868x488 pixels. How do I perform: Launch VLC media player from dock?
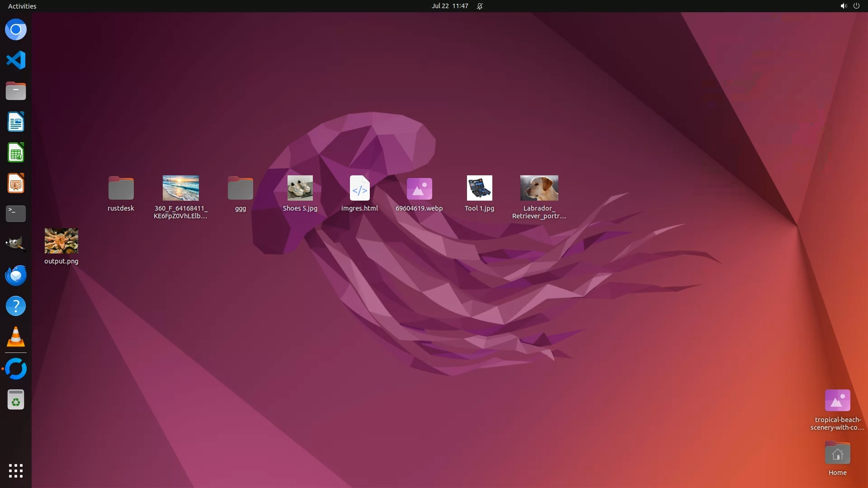pyautogui.click(x=16, y=337)
